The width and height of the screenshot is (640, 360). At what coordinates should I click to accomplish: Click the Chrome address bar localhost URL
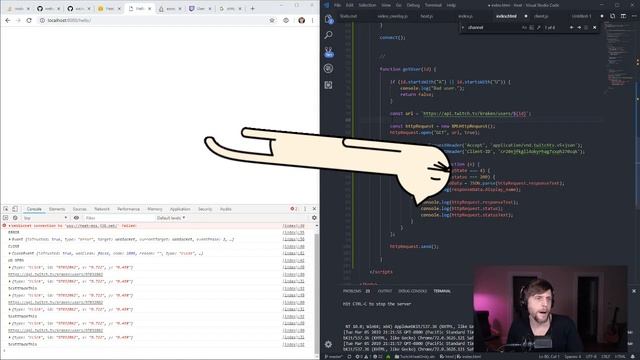pyautogui.click(x=69, y=20)
